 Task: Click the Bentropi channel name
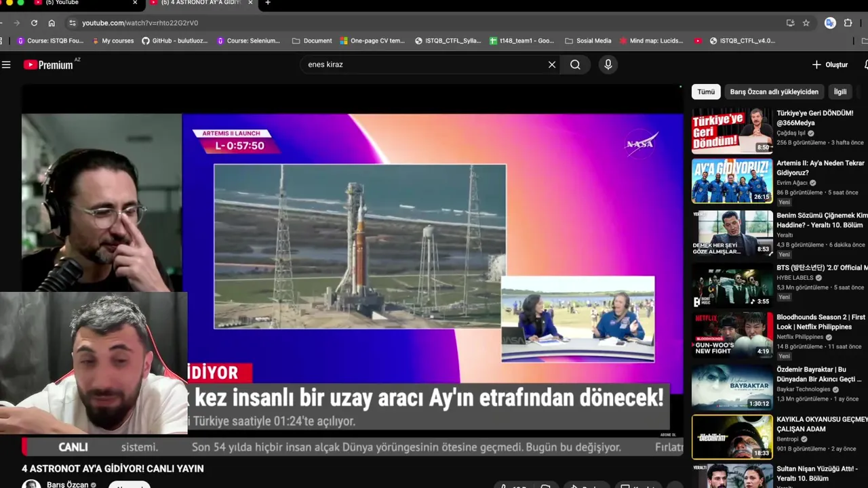click(787, 439)
